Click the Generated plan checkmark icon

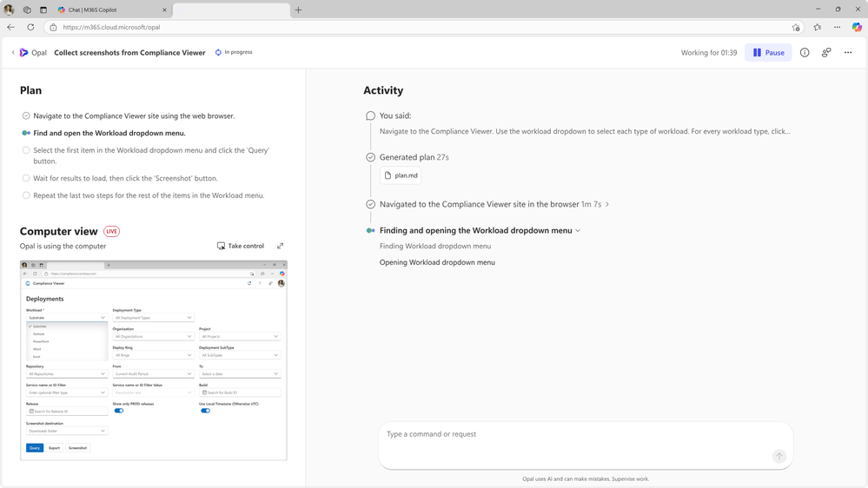370,157
